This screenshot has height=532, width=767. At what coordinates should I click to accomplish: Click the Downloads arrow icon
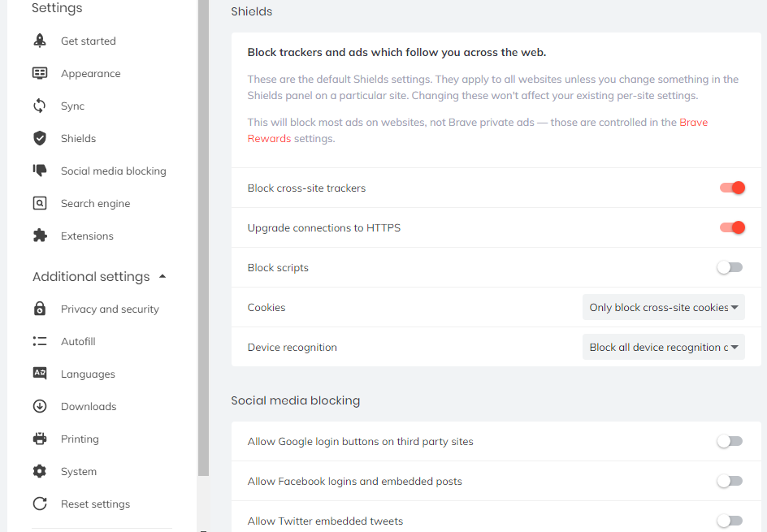pyautogui.click(x=40, y=406)
